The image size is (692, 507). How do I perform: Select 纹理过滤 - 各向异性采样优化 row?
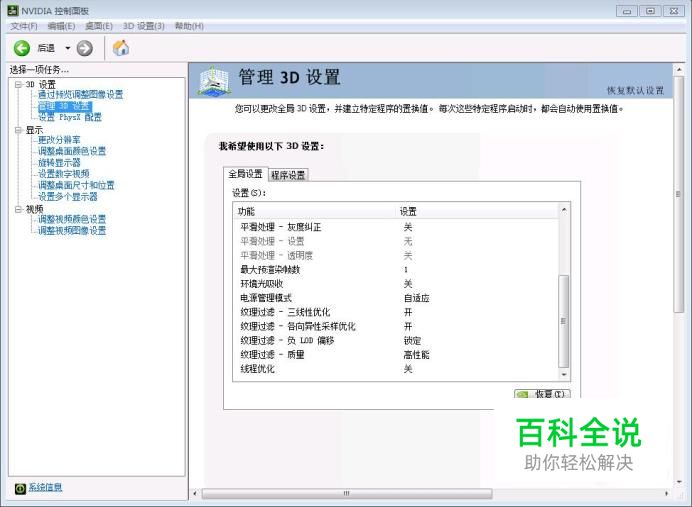(395, 326)
